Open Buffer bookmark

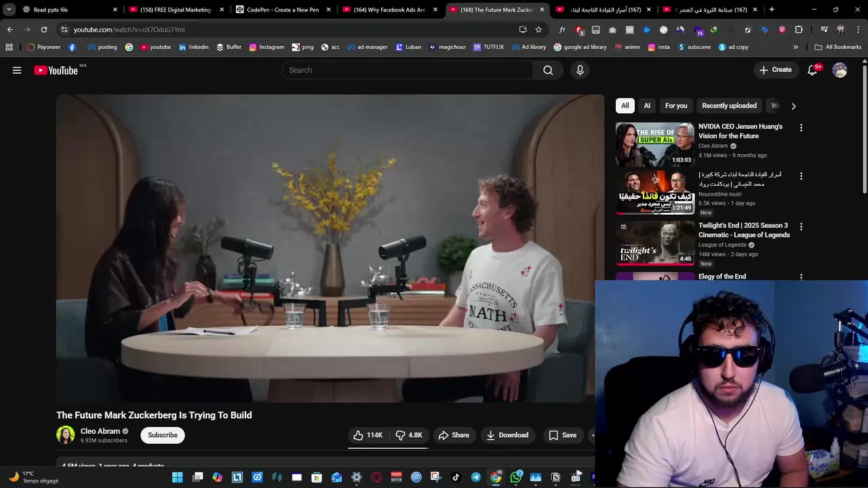point(229,47)
